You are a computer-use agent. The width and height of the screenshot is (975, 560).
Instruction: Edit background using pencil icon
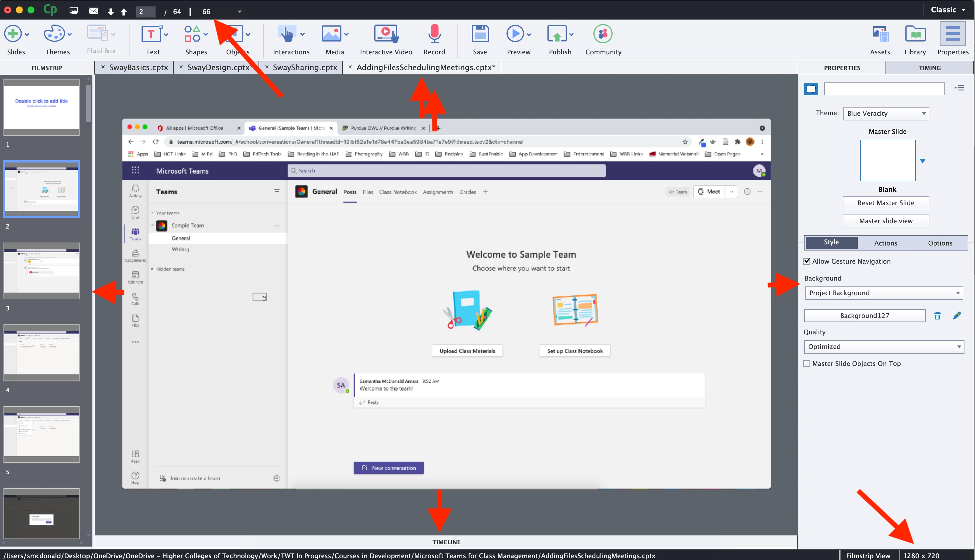957,316
